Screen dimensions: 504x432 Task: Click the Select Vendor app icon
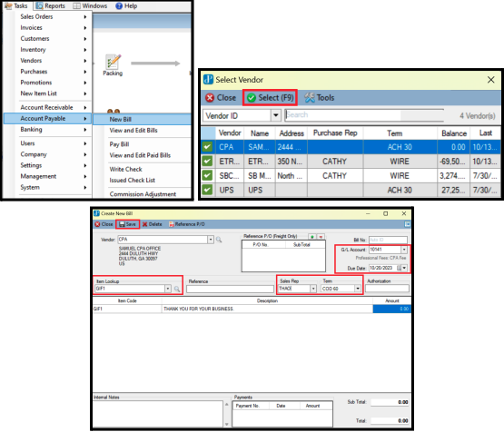(208, 79)
